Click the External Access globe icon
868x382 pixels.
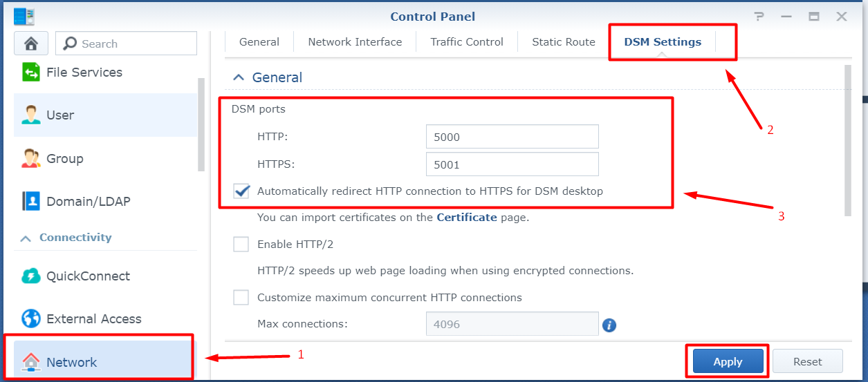31,318
